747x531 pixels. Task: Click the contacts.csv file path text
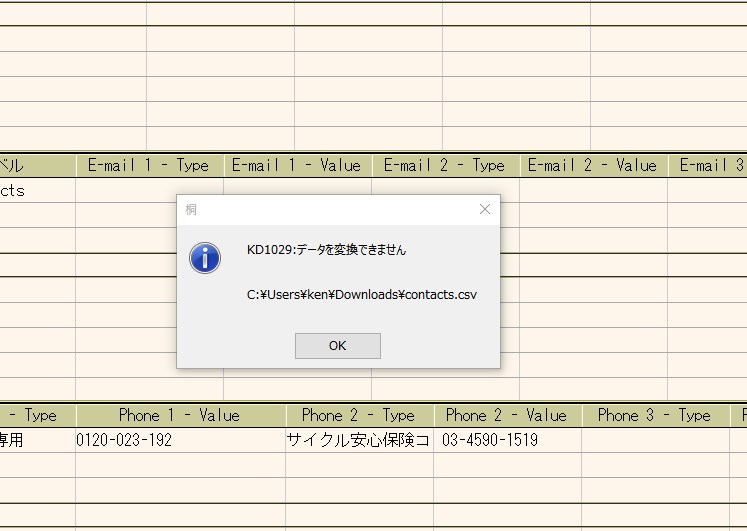362,294
